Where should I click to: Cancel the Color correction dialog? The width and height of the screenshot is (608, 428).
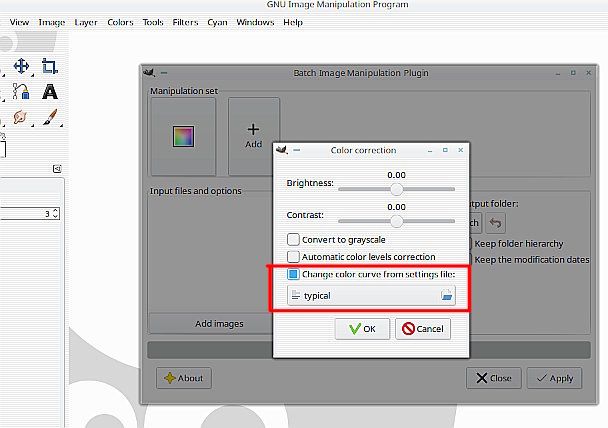tap(423, 329)
